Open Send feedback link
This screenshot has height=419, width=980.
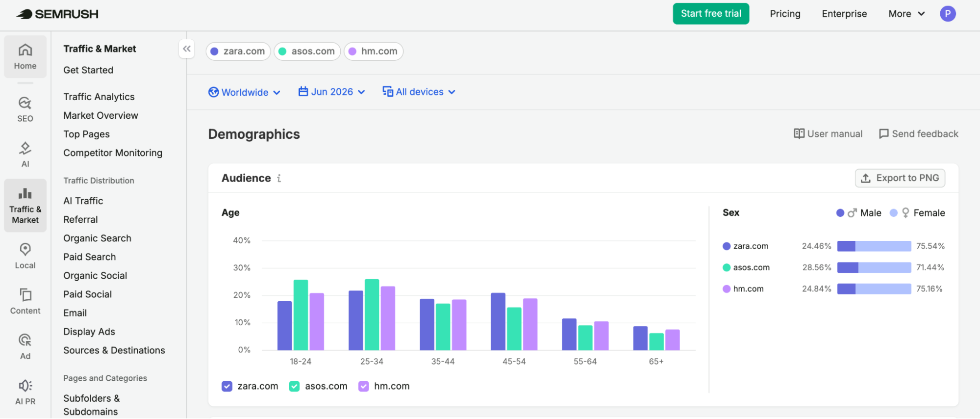[919, 134]
